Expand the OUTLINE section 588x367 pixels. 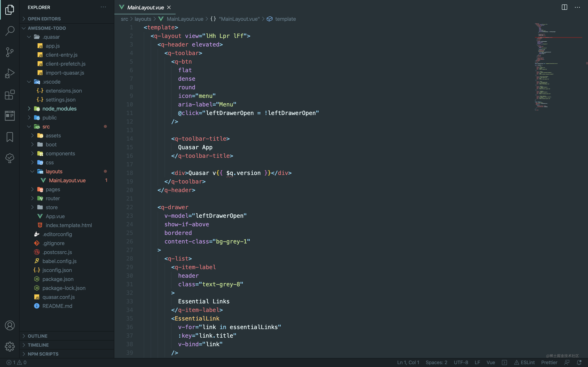pyautogui.click(x=37, y=336)
